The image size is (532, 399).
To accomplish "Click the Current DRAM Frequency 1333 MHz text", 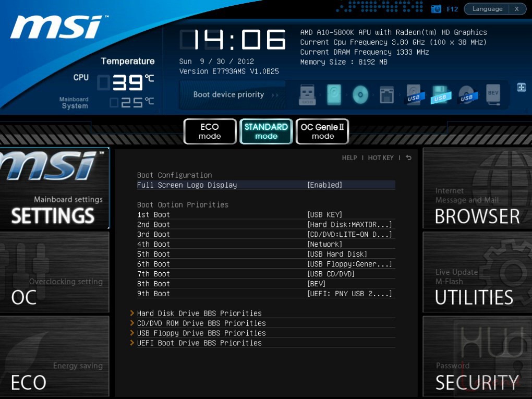I will (365, 52).
